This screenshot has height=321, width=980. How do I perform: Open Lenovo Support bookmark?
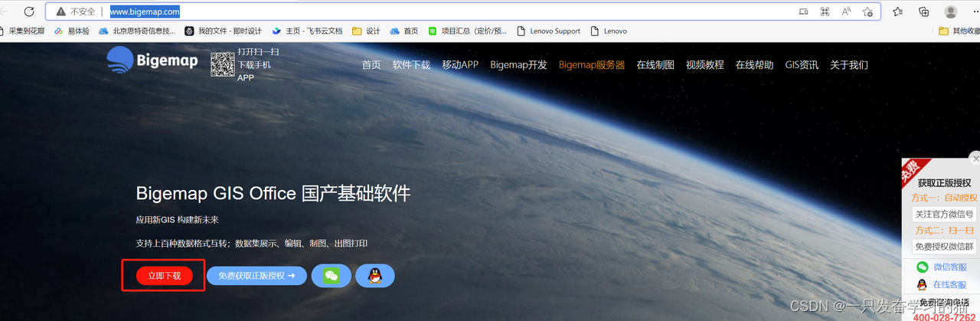point(548,31)
